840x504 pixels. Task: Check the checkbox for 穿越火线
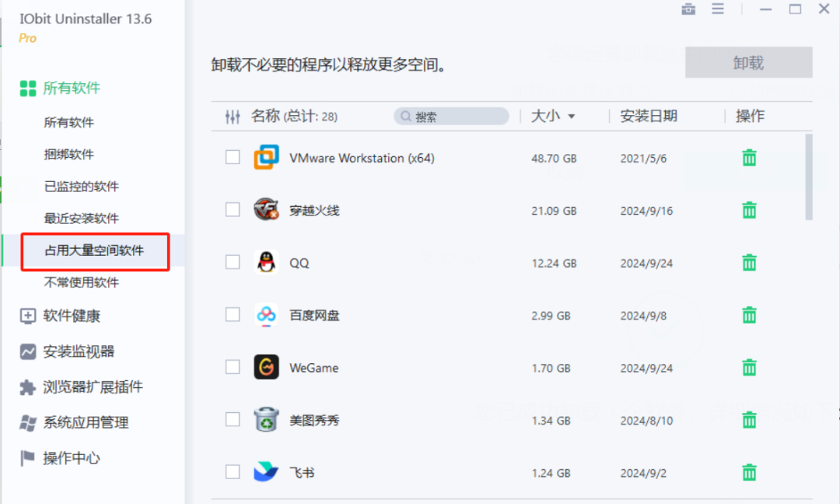point(232,210)
